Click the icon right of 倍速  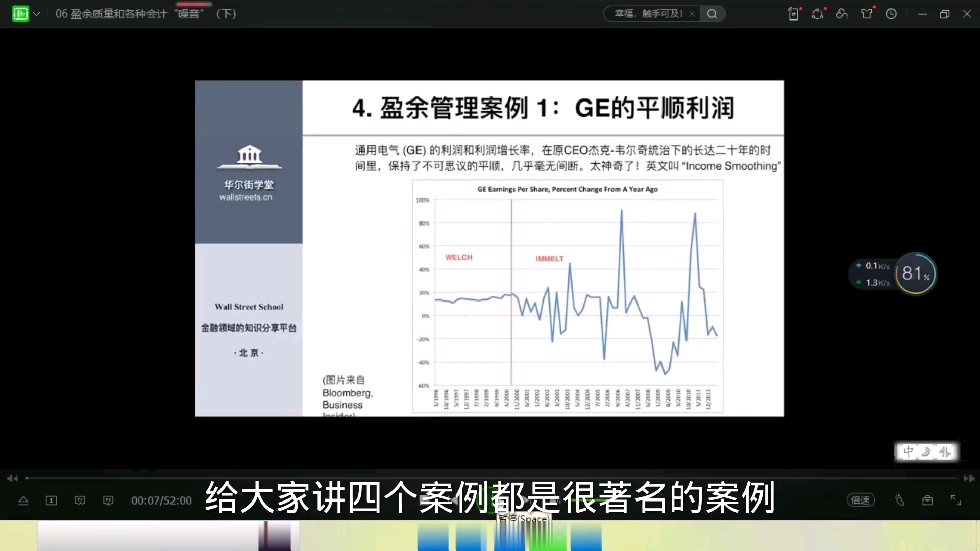pyautogui.click(x=900, y=500)
